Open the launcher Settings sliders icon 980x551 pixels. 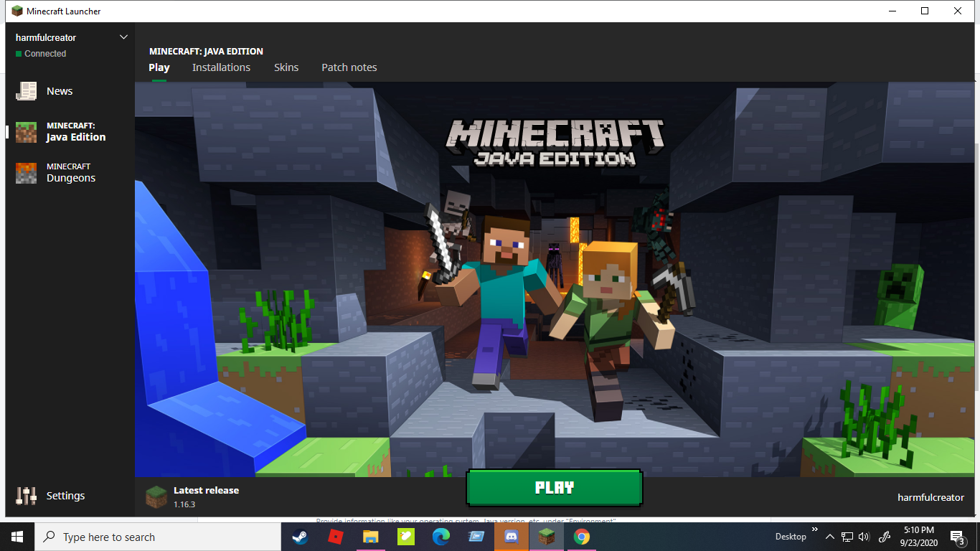(27, 496)
